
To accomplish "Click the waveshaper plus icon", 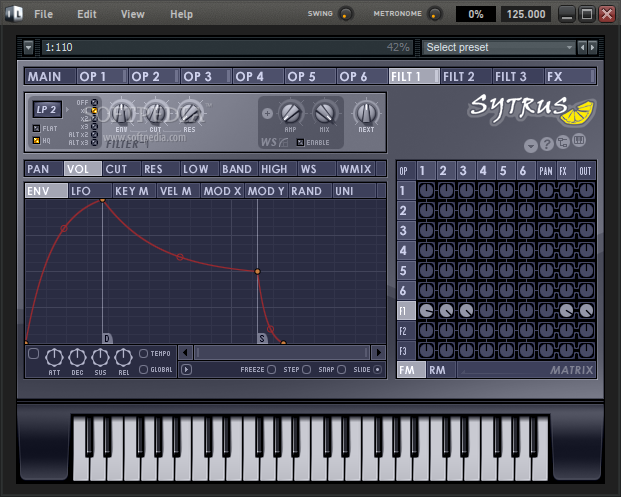I will [267, 114].
